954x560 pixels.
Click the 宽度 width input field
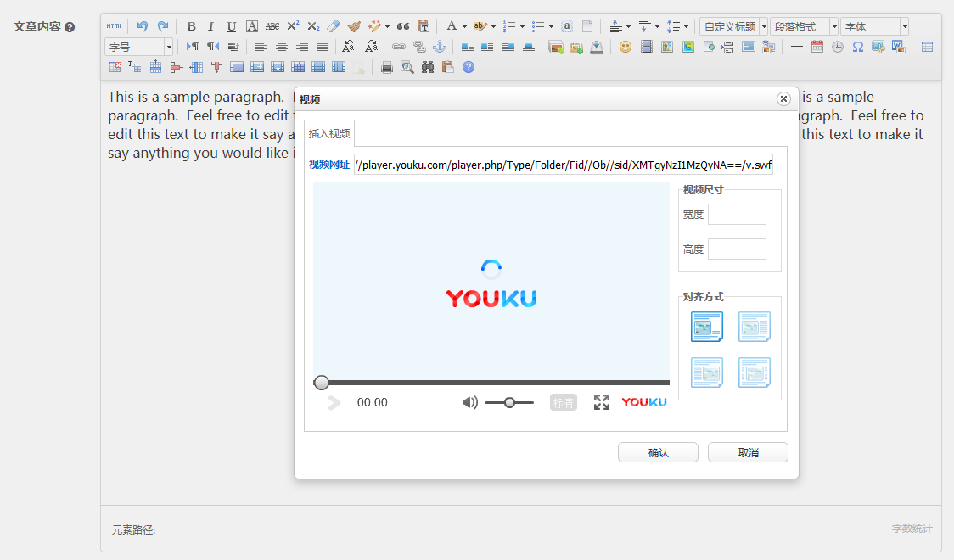737,214
